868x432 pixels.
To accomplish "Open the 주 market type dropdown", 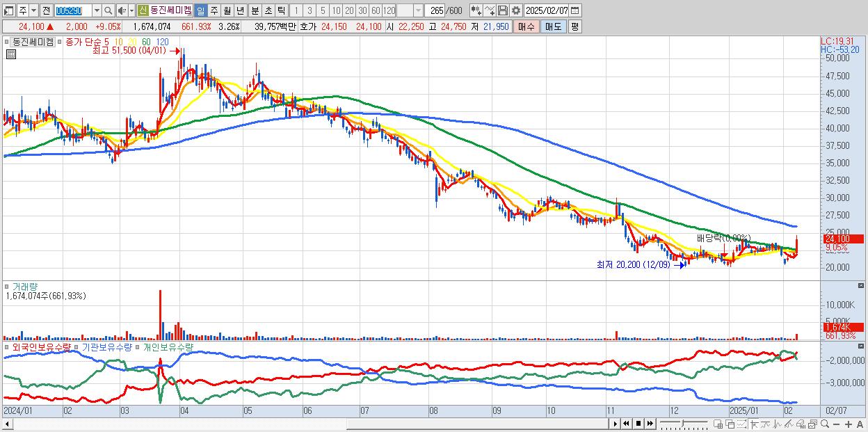I will 33,10.
